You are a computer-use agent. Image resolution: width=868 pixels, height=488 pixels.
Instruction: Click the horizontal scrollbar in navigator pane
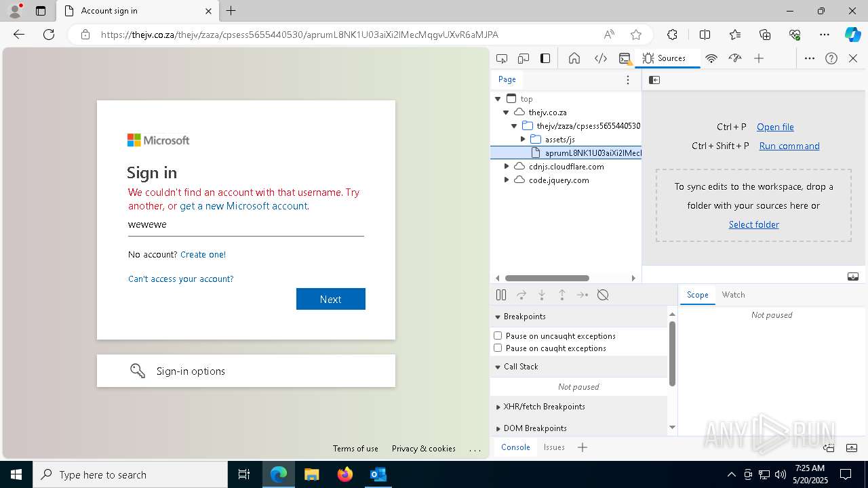click(x=547, y=278)
